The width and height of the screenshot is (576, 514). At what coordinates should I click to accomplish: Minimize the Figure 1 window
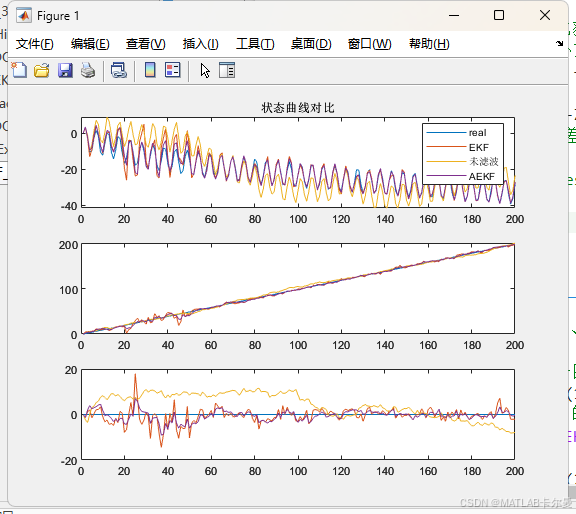click(454, 15)
